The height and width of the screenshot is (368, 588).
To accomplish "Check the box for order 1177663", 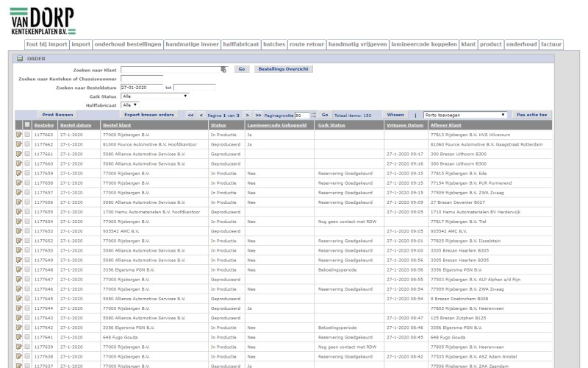I will [x=27, y=134].
